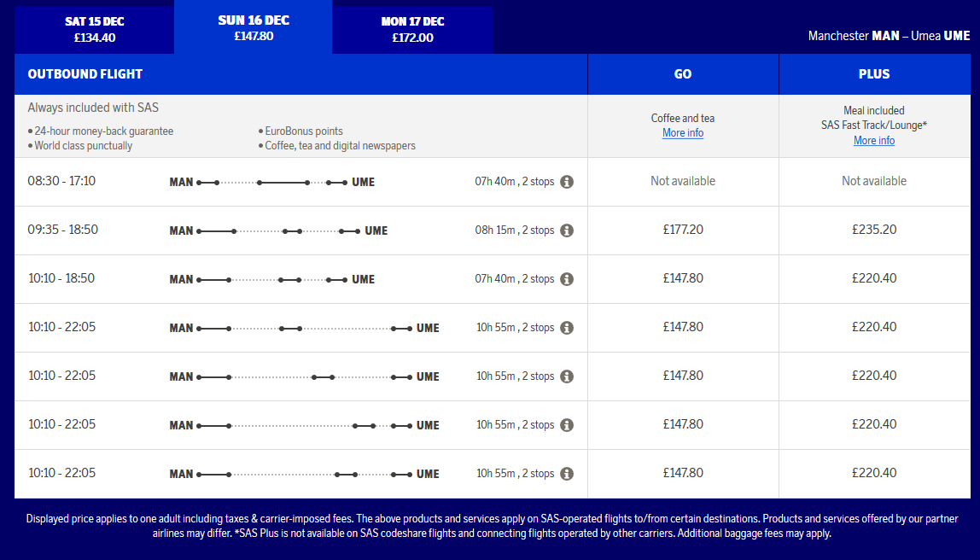Switch to MON 17 DEC date tab
Screen dimensions: 980x560
pos(412,30)
